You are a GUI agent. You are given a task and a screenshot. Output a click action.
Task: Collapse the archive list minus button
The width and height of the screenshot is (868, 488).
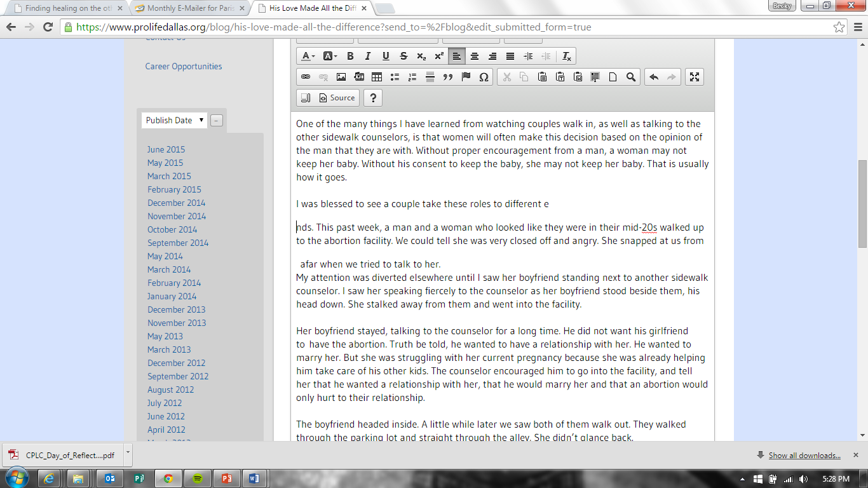point(217,121)
